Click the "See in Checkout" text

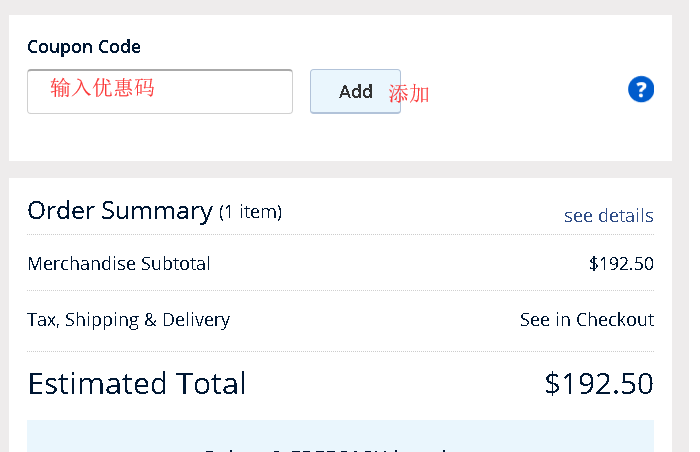coord(586,320)
